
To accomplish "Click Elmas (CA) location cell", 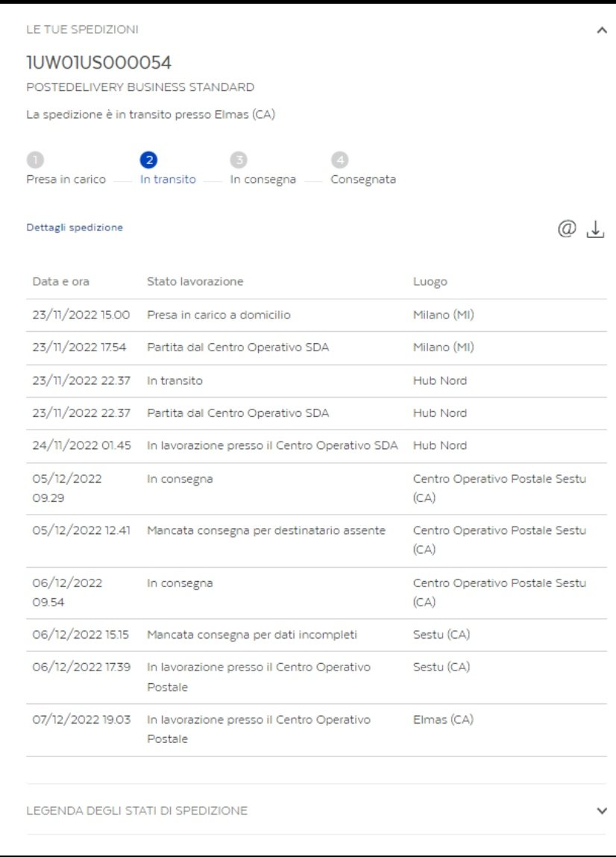I will (443, 719).
